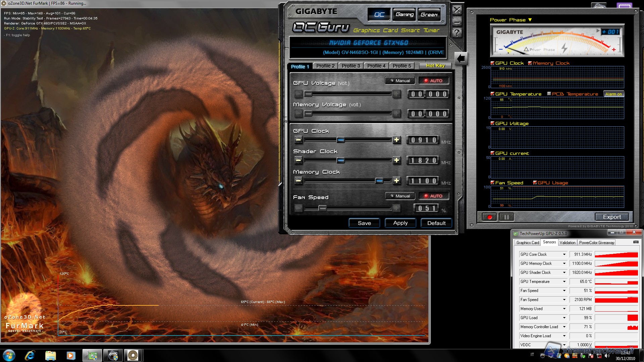Click the help question mark icon
The height and width of the screenshot is (362, 644).
coord(457,33)
